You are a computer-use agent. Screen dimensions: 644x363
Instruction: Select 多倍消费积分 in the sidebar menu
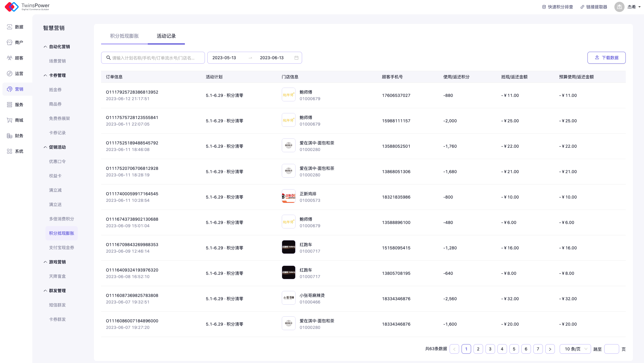pos(61,219)
